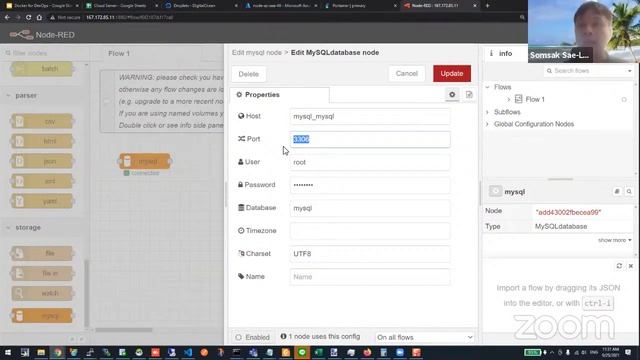This screenshot has height=360, width=640.
Task: Select the info sidebar tab
Action: pyautogui.click(x=501, y=53)
